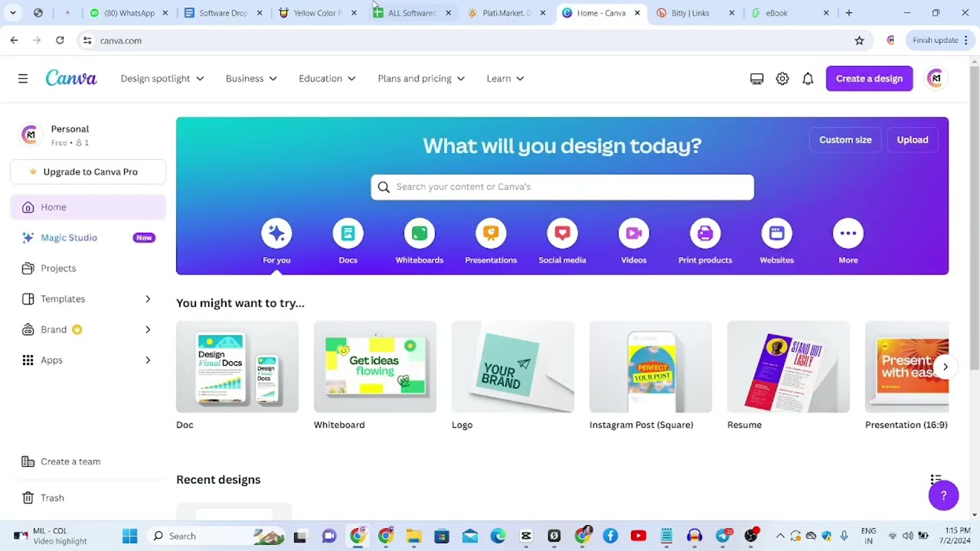Switch to the ALL Softwares browser tab
This screenshot has width=980, height=551.
click(x=412, y=13)
